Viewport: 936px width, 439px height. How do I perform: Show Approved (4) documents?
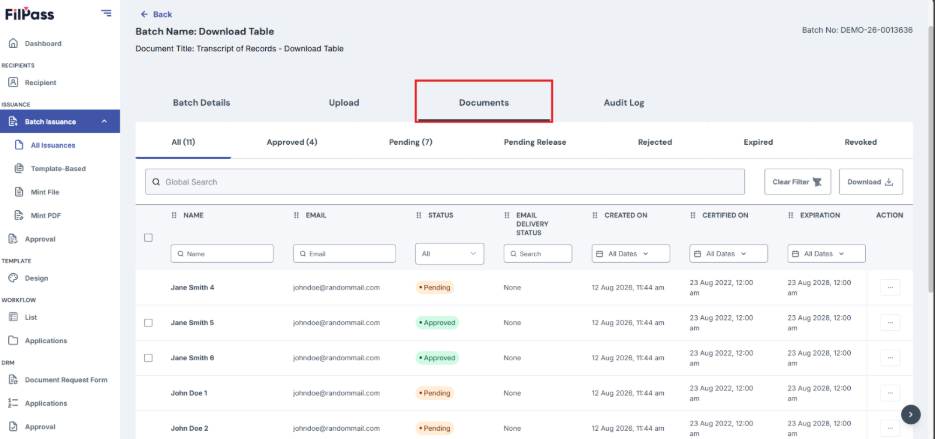click(x=292, y=142)
